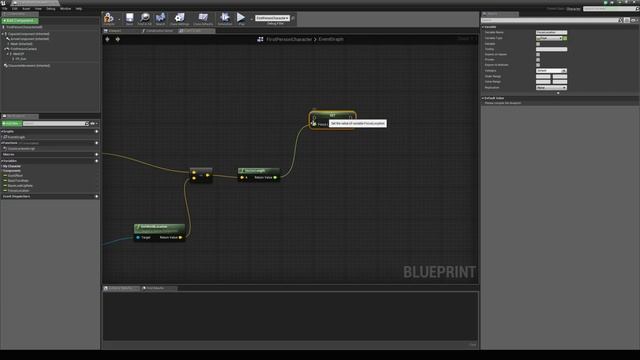The height and width of the screenshot is (360, 640).
Task: Open the Debug menu
Action: click(51, 9)
